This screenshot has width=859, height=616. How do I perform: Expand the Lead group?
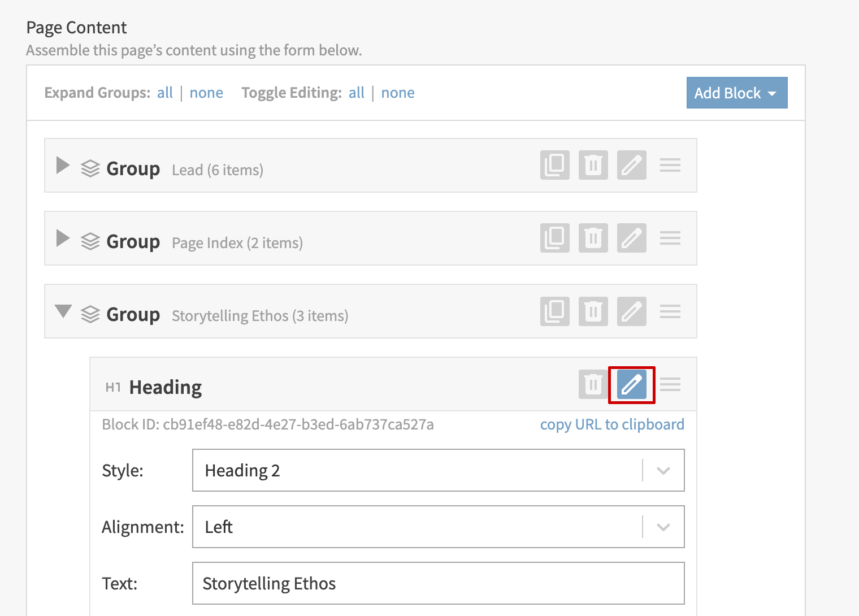pos(63,166)
